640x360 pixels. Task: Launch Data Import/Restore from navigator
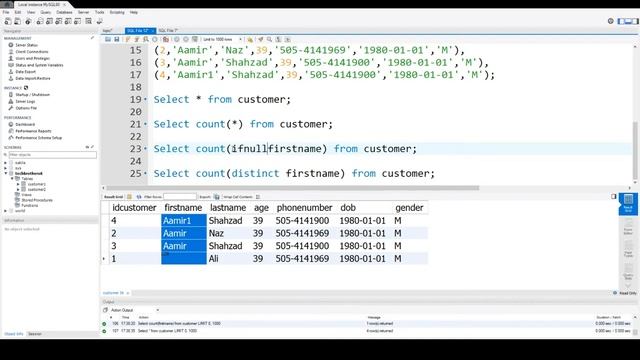[33, 78]
